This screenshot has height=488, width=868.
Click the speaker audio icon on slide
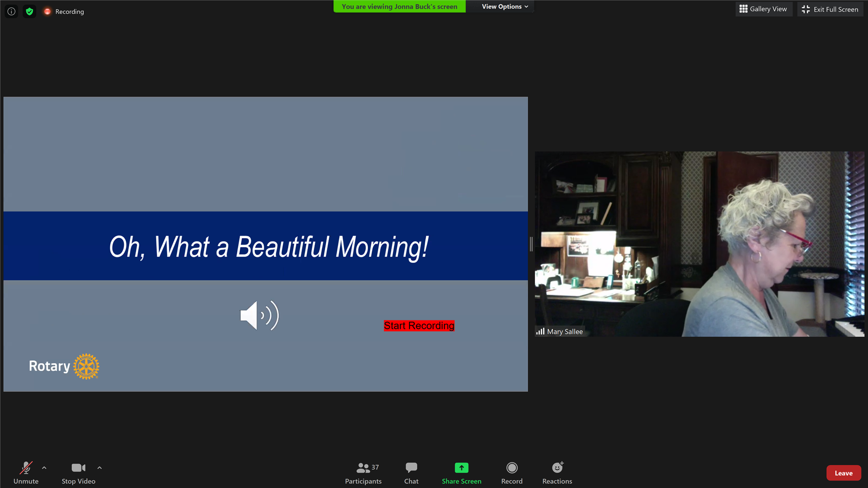coord(260,315)
